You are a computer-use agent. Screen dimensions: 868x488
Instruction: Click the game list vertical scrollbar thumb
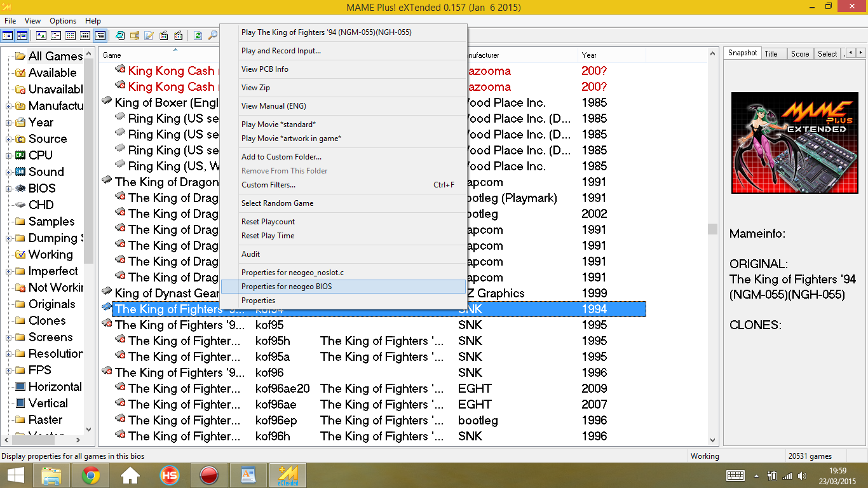click(x=713, y=229)
